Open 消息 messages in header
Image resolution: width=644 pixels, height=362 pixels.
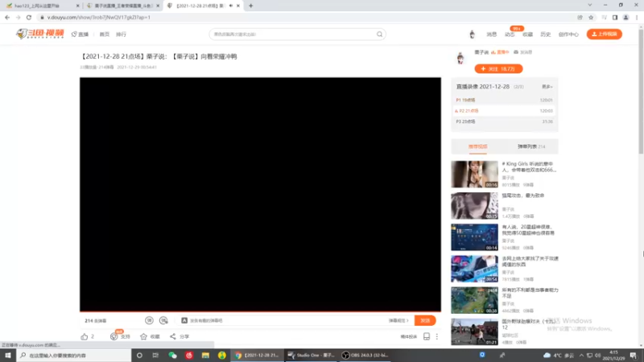pyautogui.click(x=491, y=35)
